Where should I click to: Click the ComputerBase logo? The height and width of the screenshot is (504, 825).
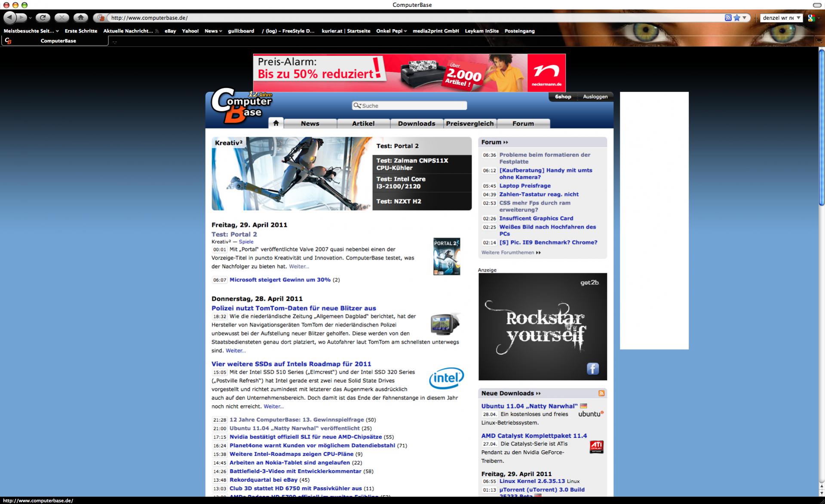tap(242, 105)
